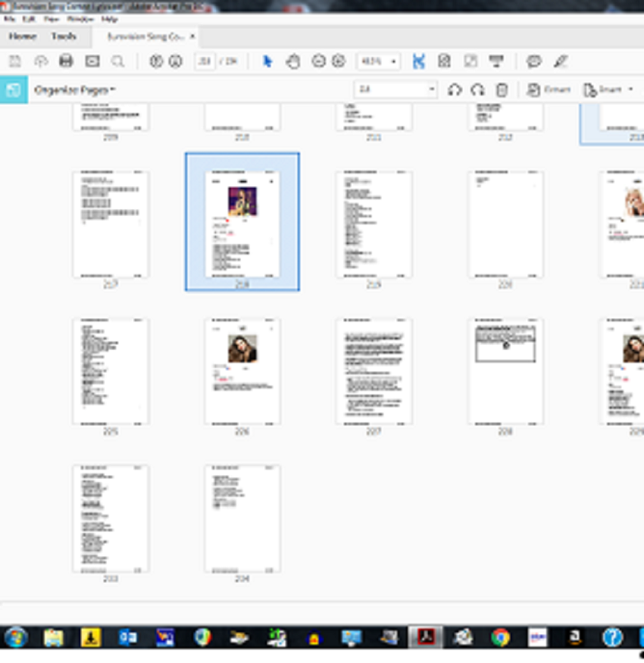The height and width of the screenshot is (663, 644).
Task: Select the Eurovision Song Co... document tab
Action: pyautogui.click(x=146, y=37)
